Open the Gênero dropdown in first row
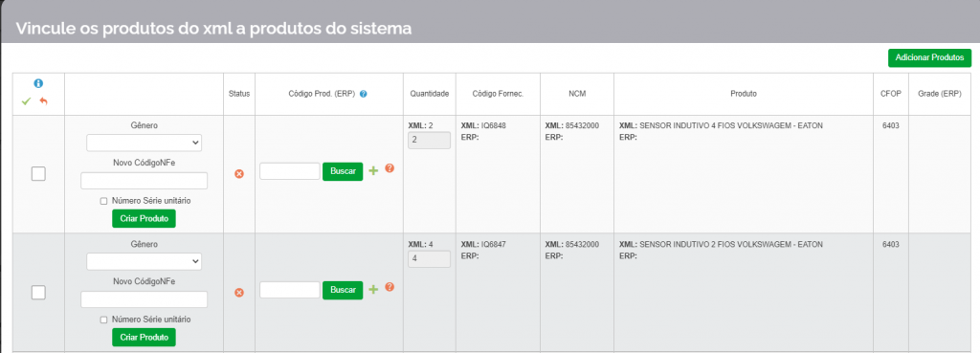 144,143
